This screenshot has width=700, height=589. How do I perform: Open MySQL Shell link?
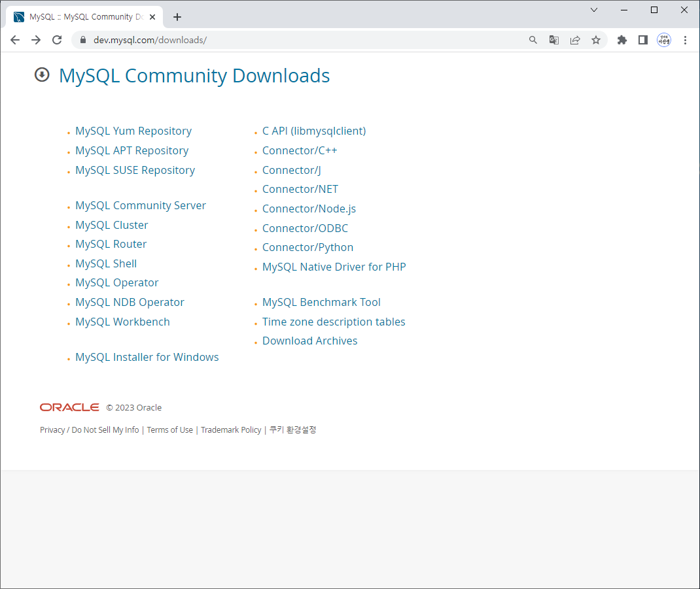click(106, 263)
